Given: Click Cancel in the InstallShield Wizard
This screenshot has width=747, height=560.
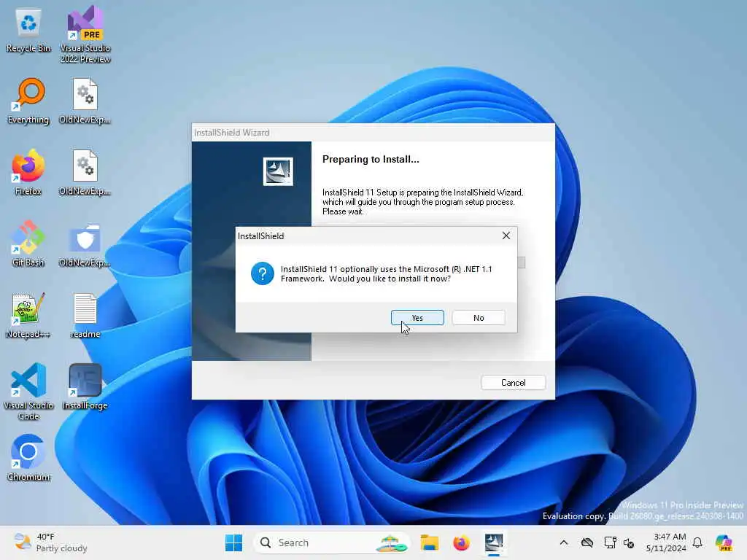Looking at the screenshot, I should (x=513, y=382).
